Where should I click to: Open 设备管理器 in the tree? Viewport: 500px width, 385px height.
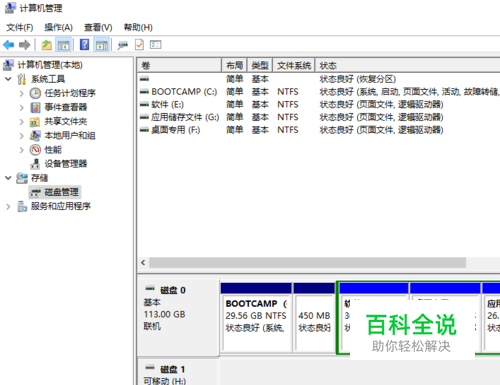(66, 164)
